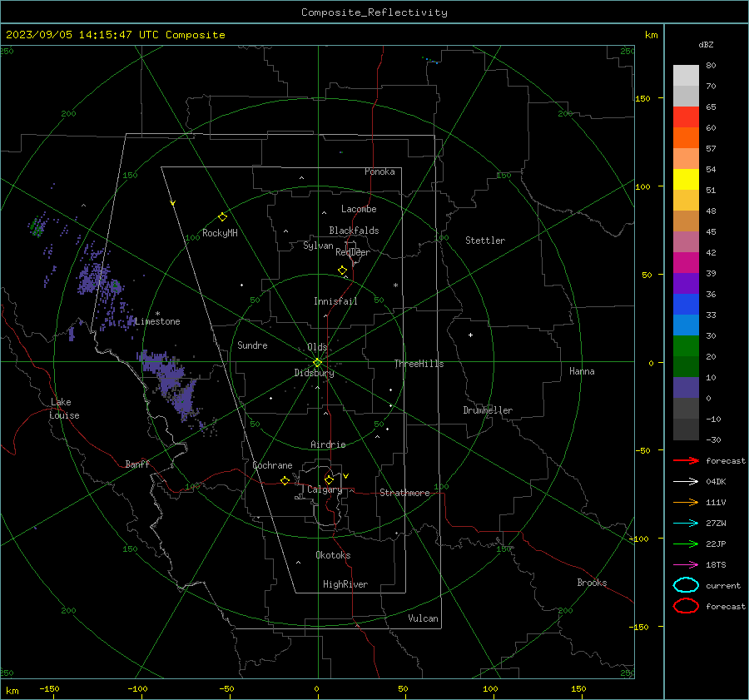Click the Lake Louise label

click(x=64, y=409)
